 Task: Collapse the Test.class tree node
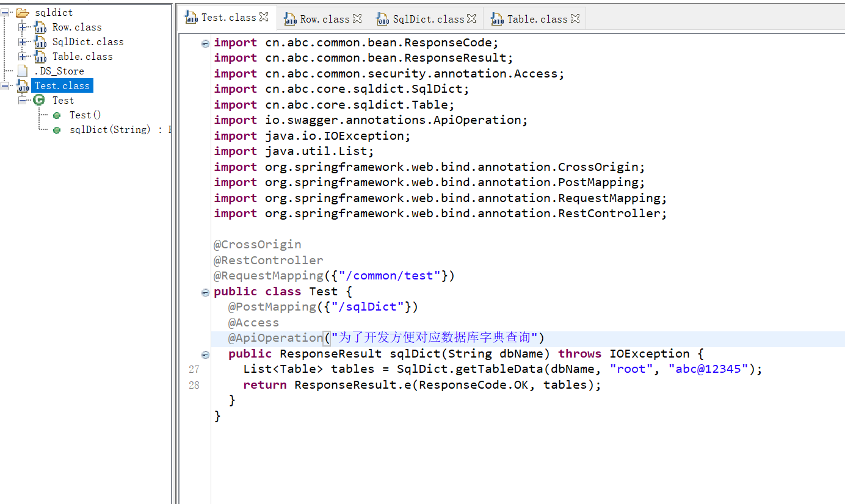[5, 85]
